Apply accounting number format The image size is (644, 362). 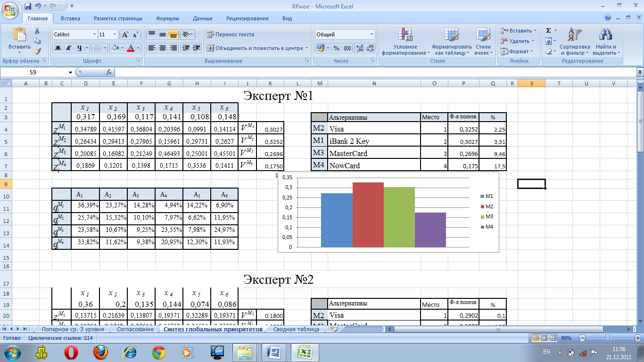coord(321,48)
